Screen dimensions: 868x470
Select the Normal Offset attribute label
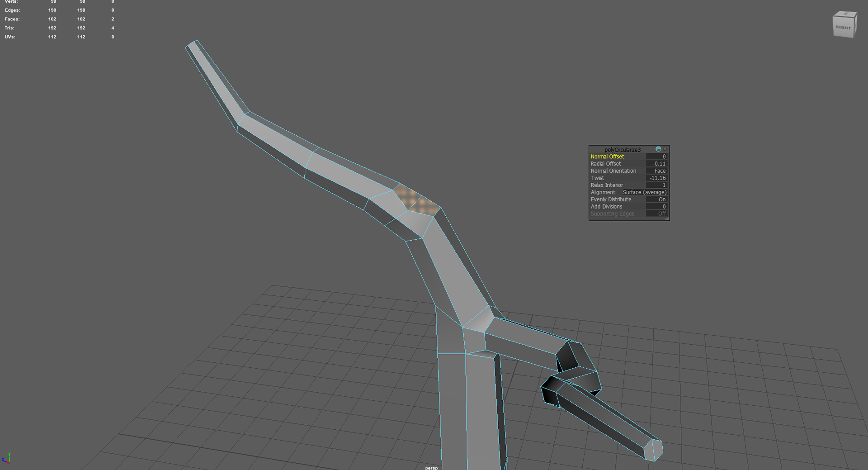coord(607,157)
